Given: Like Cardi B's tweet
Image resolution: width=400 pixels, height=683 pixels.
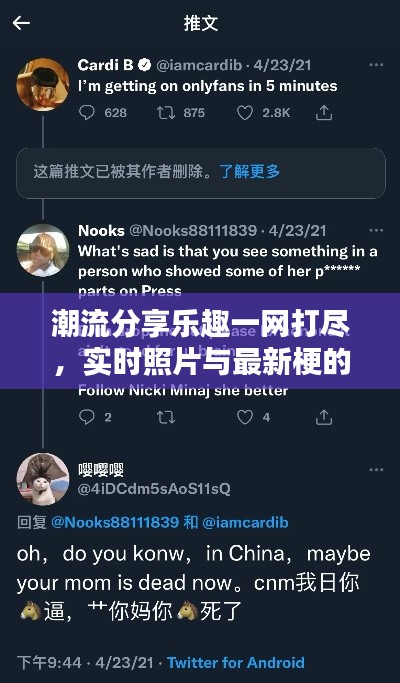Looking at the screenshot, I should 244,113.
